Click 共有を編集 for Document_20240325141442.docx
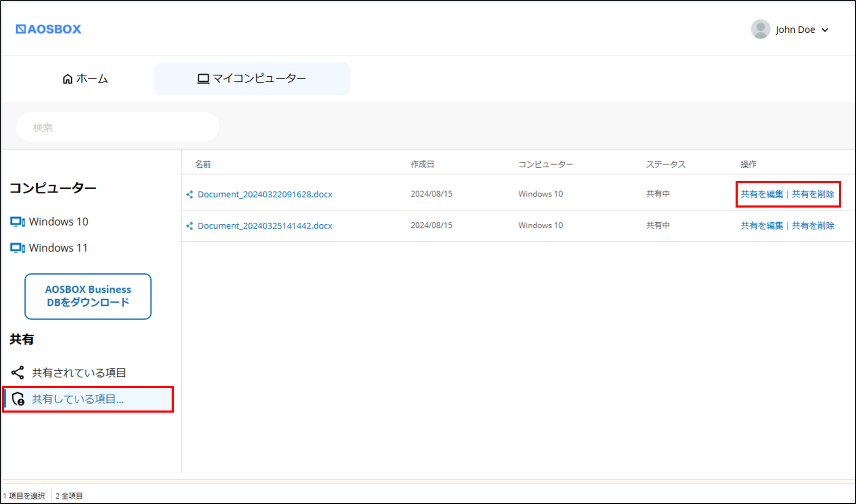The width and height of the screenshot is (856, 504). [762, 226]
